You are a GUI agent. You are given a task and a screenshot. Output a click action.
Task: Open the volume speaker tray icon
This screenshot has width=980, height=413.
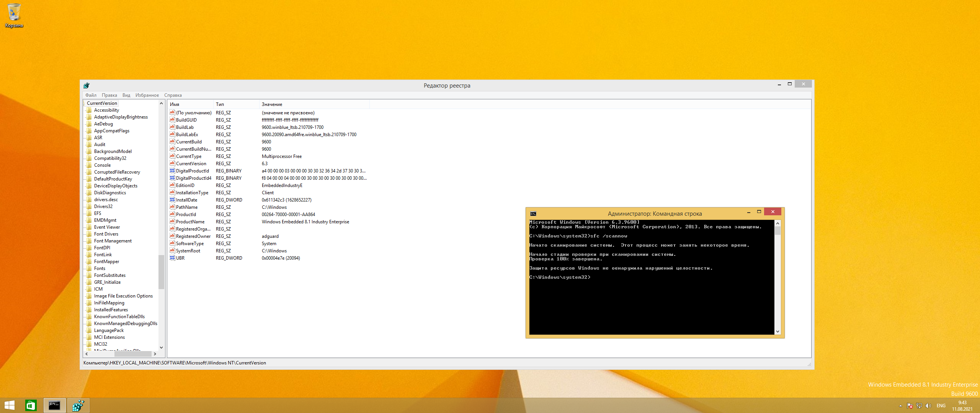pos(928,406)
